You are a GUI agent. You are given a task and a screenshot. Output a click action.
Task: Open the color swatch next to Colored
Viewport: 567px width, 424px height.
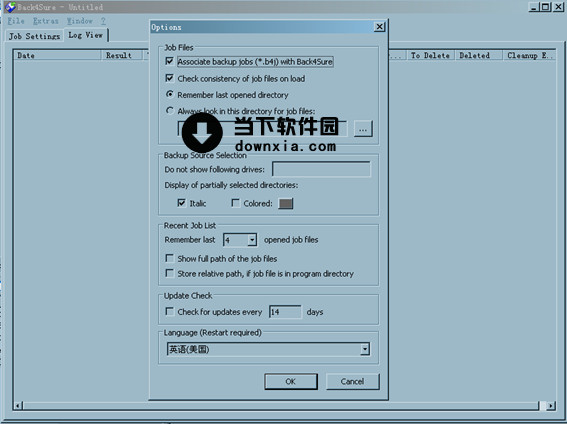pos(285,204)
